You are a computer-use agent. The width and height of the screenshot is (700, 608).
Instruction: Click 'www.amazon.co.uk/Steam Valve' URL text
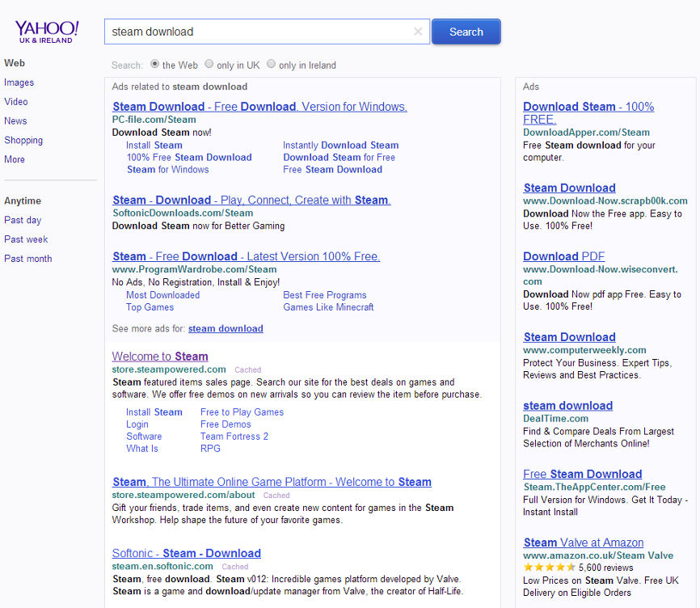tap(598, 555)
